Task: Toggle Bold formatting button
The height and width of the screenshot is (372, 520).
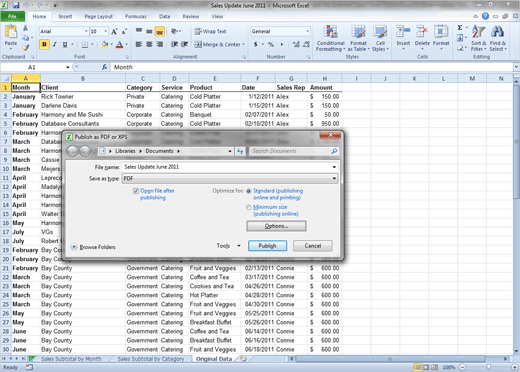Action: (44, 44)
